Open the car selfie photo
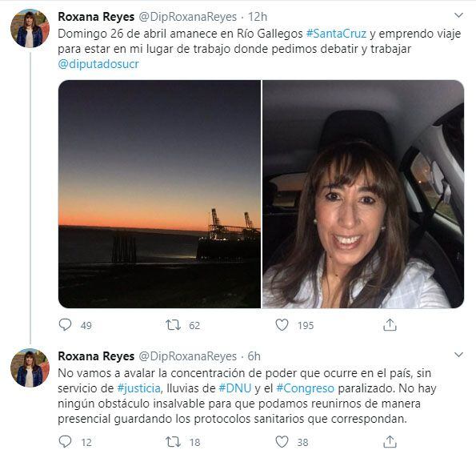The width and height of the screenshot is (476, 454). (x=363, y=195)
